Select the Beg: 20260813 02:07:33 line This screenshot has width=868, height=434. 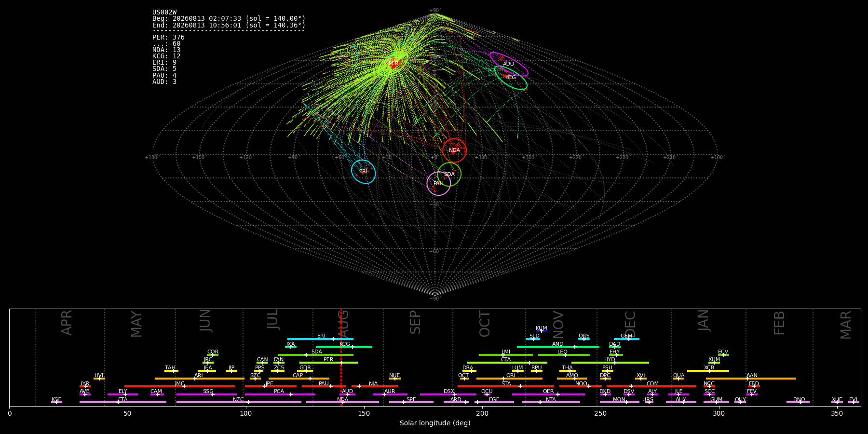coord(229,19)
